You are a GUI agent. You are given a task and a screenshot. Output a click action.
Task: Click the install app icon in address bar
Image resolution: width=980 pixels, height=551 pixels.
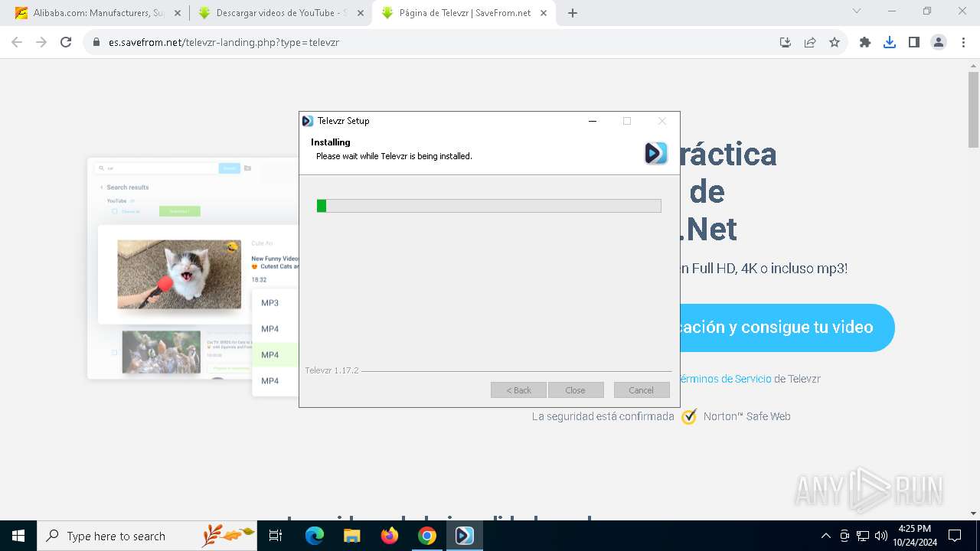[786, 43]
